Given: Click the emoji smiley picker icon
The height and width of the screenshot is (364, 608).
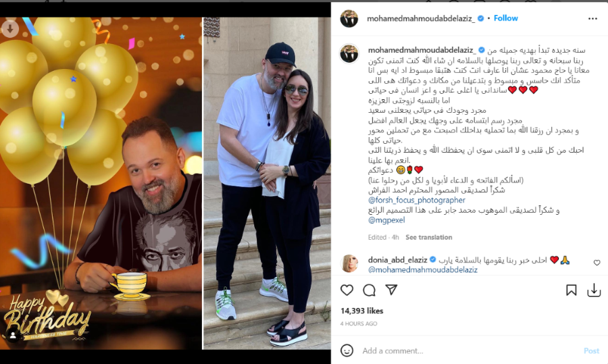Looking at the screenshot, I should 347,350.
